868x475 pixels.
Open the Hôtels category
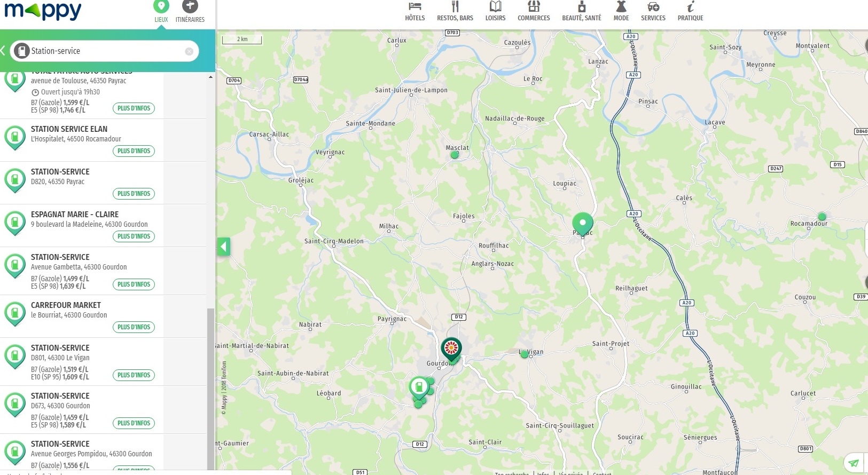415,11
